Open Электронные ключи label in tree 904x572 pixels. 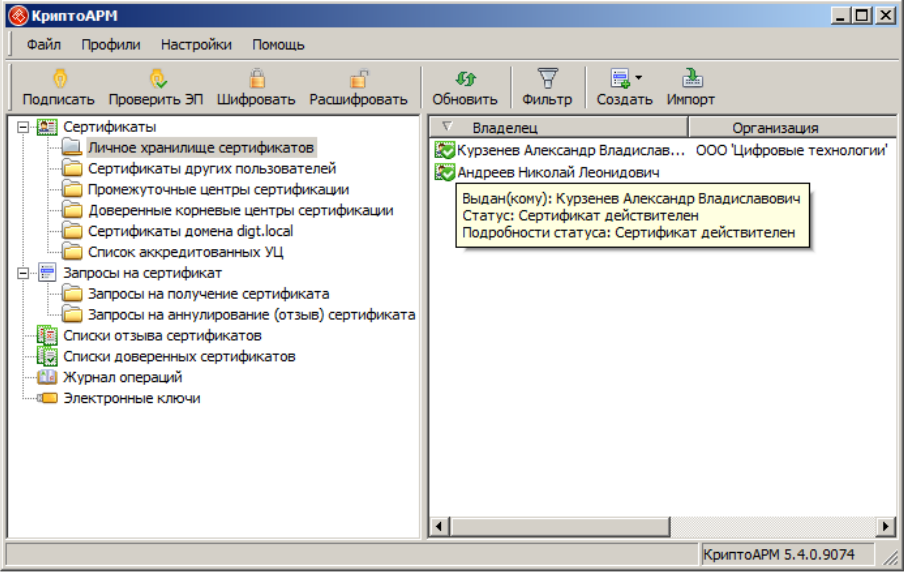pyautogui.click(x=132, y=398)
